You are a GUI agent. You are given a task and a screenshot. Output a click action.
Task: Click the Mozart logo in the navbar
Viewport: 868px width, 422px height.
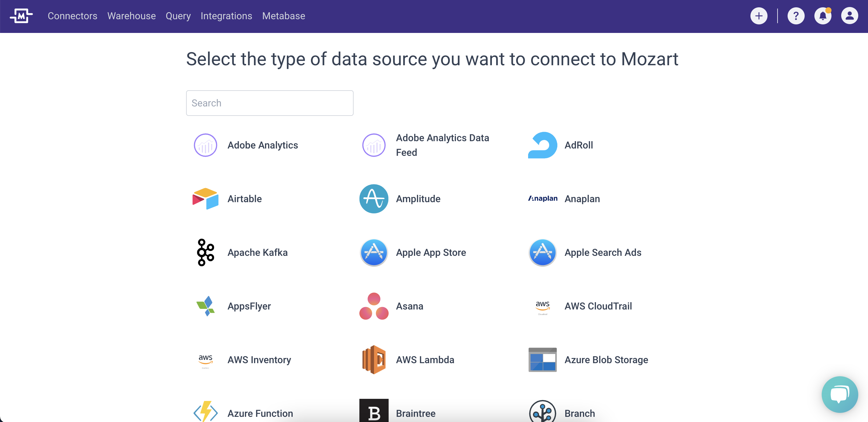tap(21, 16)
